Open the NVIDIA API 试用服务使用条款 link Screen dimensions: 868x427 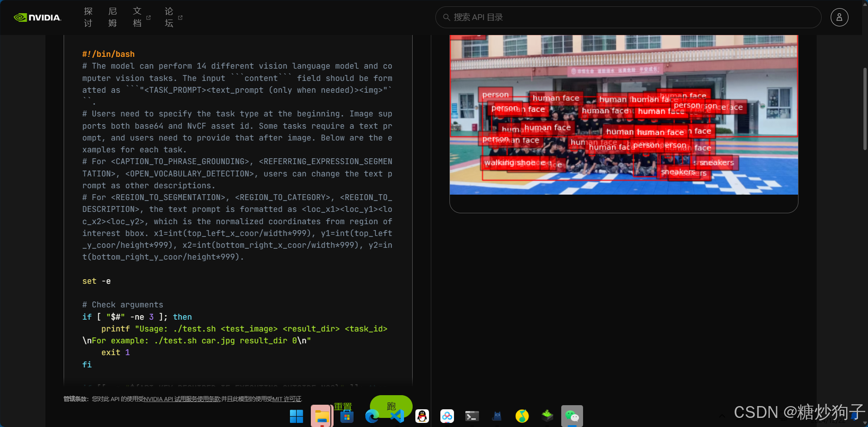point(182,399)
